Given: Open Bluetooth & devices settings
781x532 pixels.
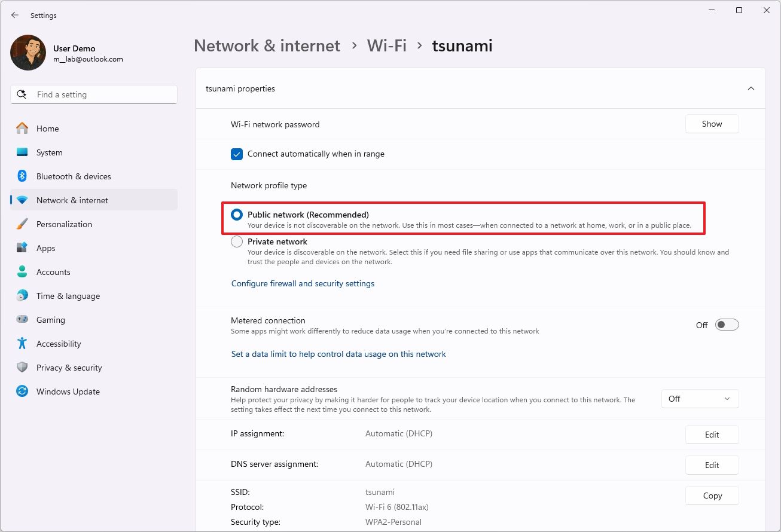Looking at the screenshot, I should pos(74,176).
